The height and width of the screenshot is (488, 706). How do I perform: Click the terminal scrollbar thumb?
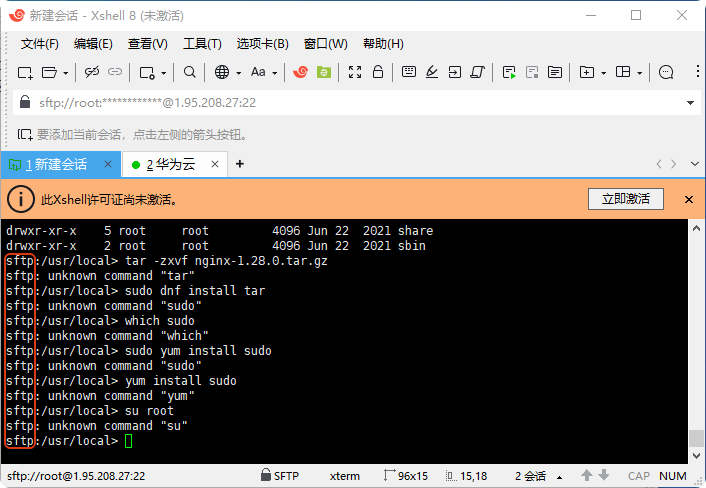(697, 438)
